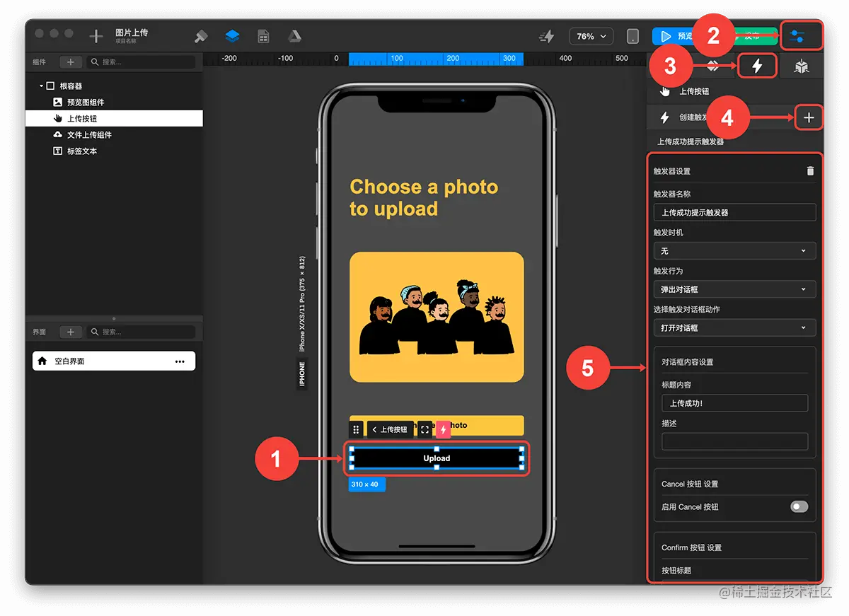849x616 pixels.
Task: Click the pink lightning icon on canvas toolbar
Action: tap(443, 429)
